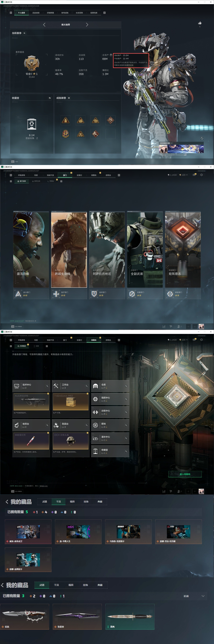This screenshot has height=644, width=214.
Task: Give a like with the thumbs-up icon
Action: (x=200, y=23)
